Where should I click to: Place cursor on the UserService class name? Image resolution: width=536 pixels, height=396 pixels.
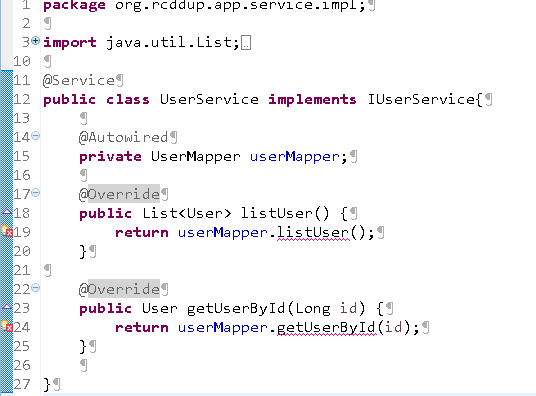(209, 99)
